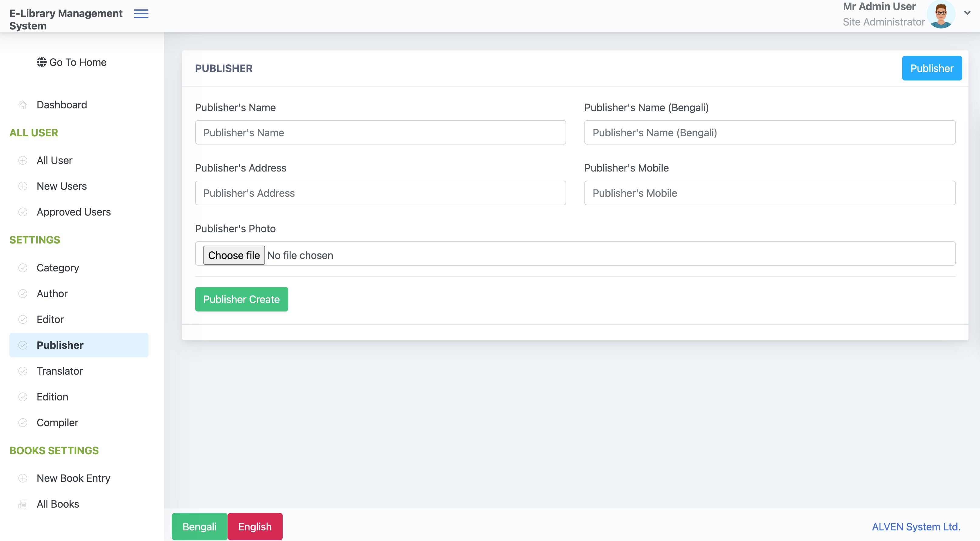Click the book icon beside All Books
980x541 pixels.
23,504
